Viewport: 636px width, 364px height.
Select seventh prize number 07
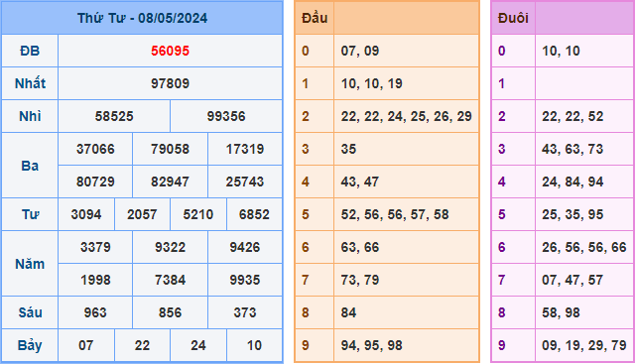click(86, 345)
